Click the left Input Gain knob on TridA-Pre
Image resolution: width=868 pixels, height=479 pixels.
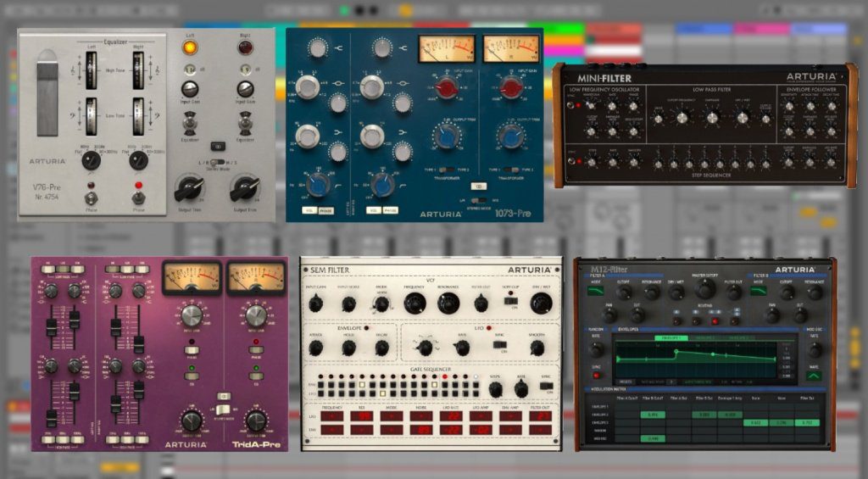pyautogui.click(x=192, y=315)
